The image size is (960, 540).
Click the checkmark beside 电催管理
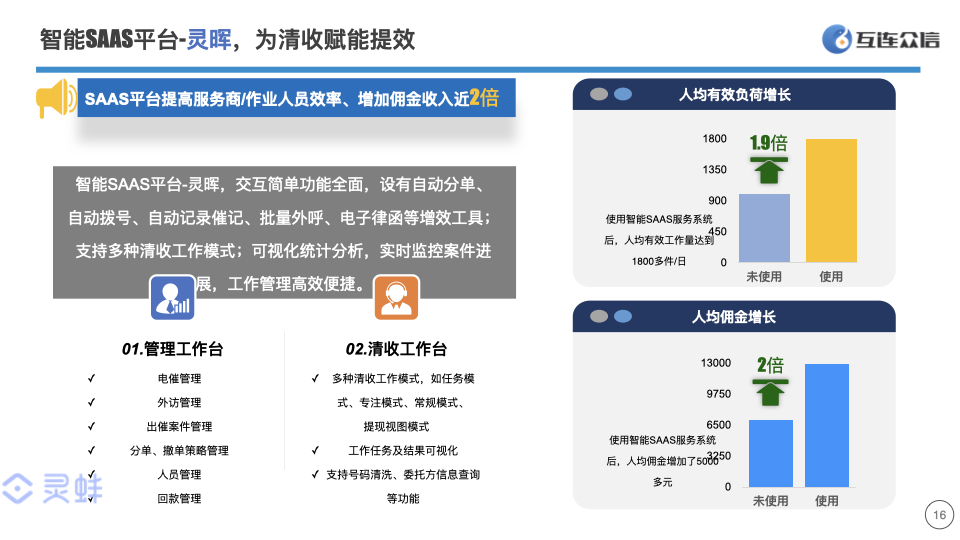point(91,378)
